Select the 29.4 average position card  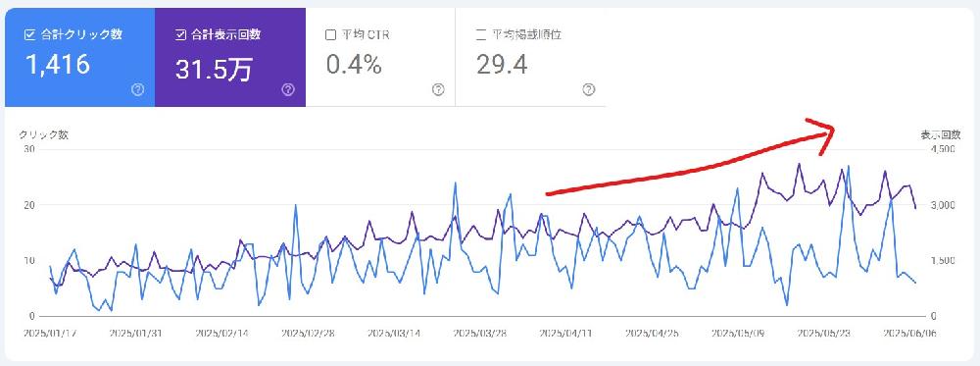530,58
